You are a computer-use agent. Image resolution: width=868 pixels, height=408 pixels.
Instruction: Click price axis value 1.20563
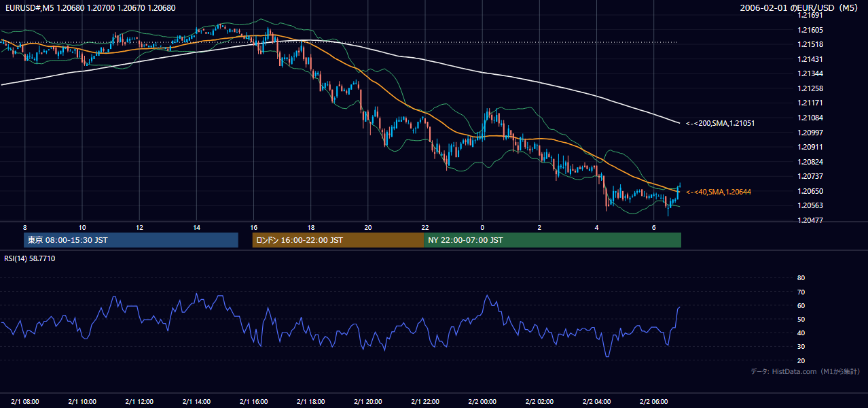[810, 205]
